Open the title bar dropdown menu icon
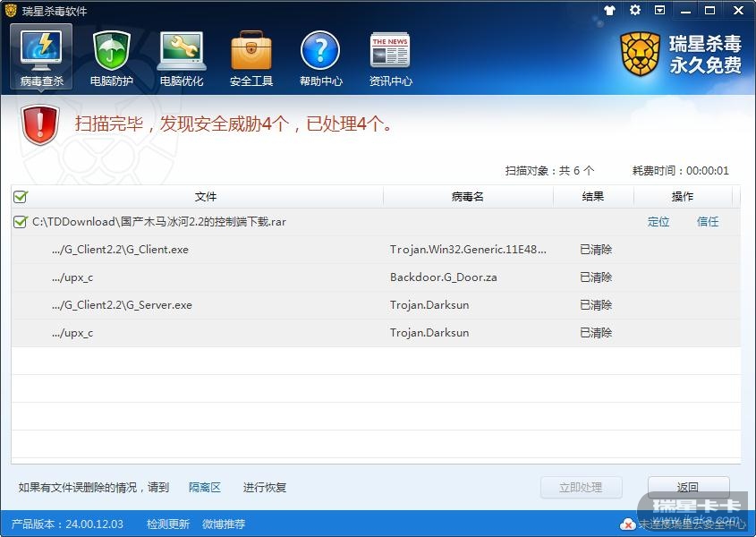Viewport: 756px width, 537px height. pyautogui.click(x=660, y=10)
